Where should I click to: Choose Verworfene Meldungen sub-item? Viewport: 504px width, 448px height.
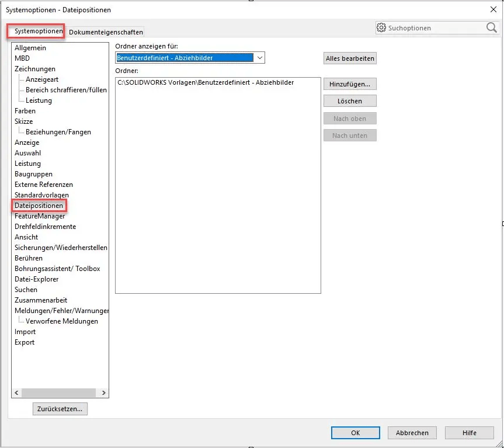(x=62, y=321)
